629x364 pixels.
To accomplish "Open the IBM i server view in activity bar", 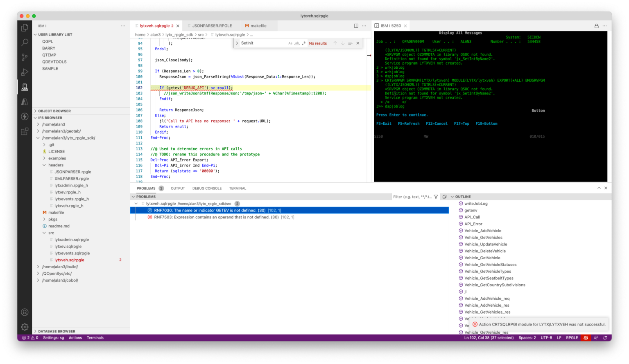I will [24, 87].
